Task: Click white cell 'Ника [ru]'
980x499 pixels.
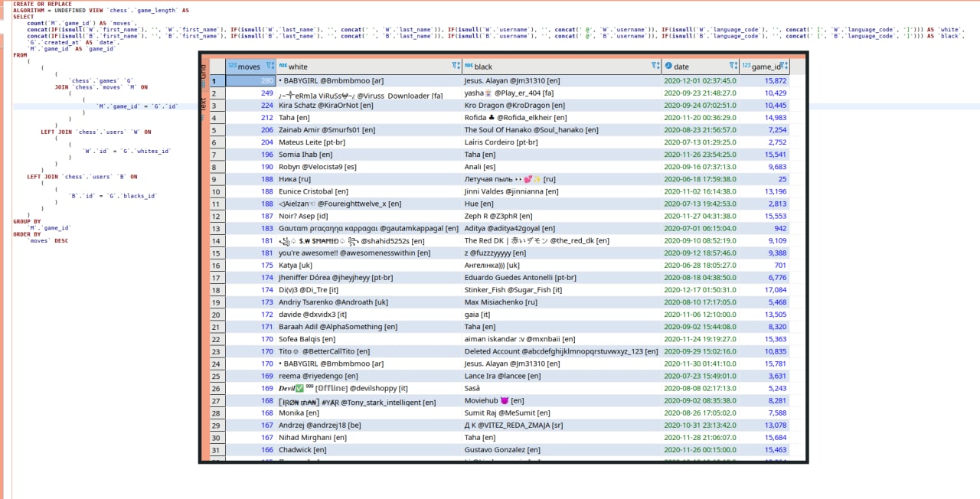Action: (369, 179)
